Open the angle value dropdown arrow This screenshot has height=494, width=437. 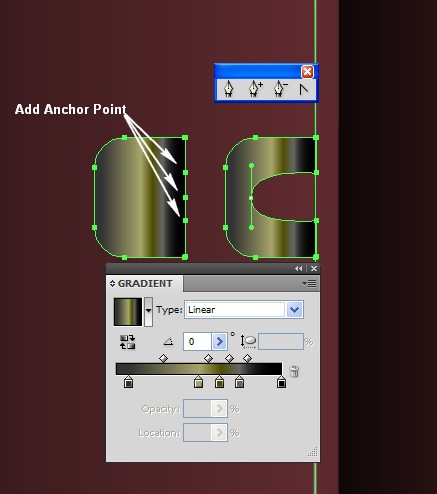(x=219, y=341)
